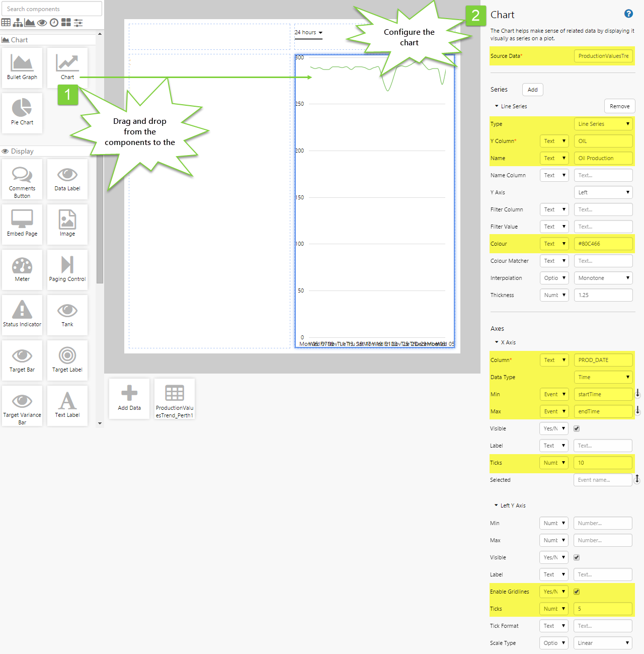Viewport: 644px width, 654px height.
Task: Collapse the Display components group header
Action: point(48,151)
